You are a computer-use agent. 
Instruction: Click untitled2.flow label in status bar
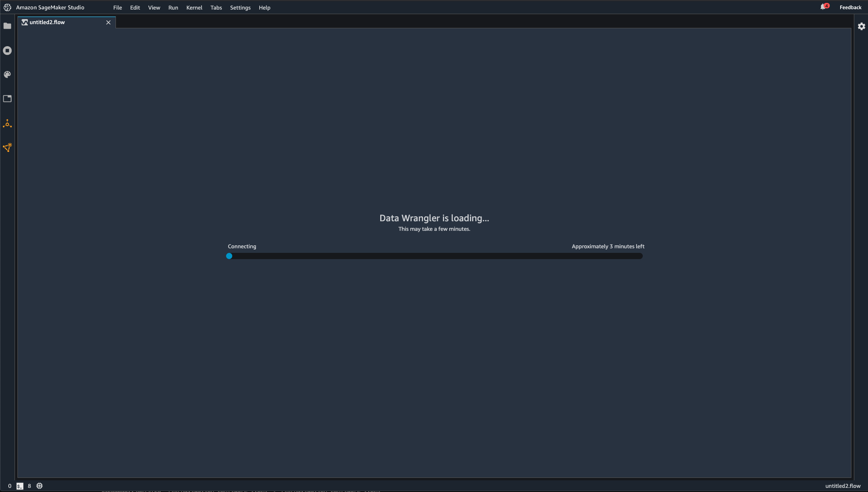click(843, 486)
